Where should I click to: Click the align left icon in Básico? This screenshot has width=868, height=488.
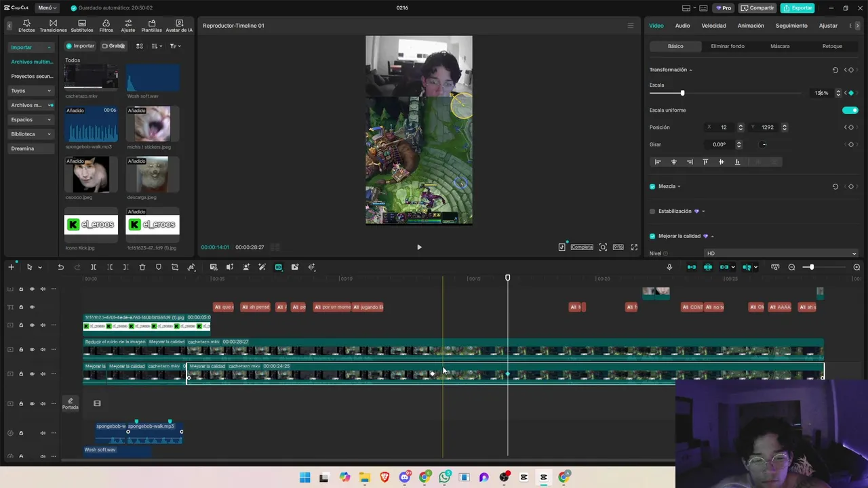(x=657, y=162)
